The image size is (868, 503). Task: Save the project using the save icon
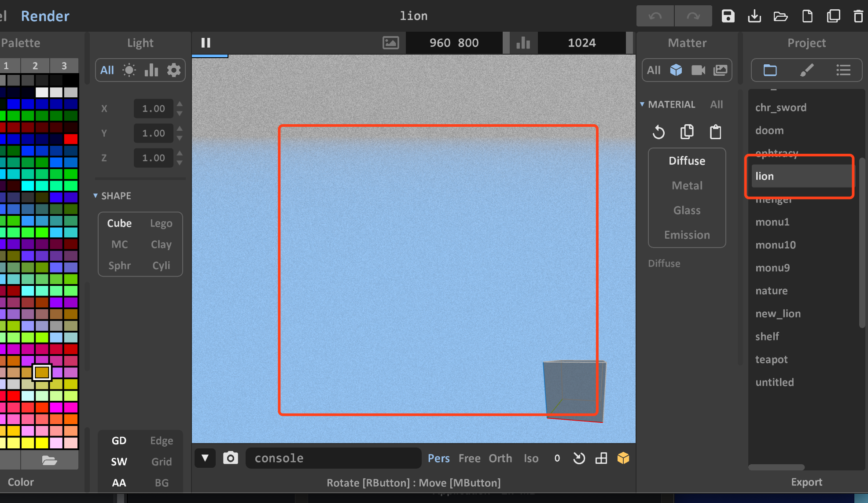(728, 16)
